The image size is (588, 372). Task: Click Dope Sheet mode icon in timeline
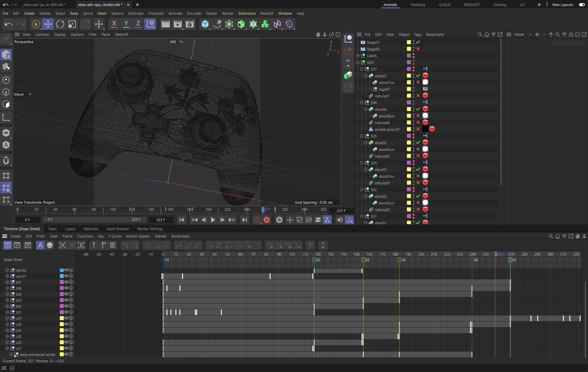click(8, 245)
